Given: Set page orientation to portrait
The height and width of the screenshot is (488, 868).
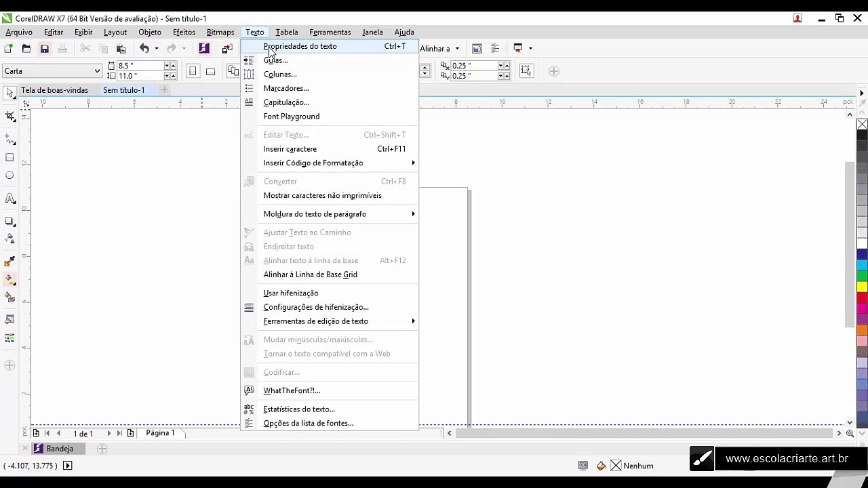Looking at the screenshot, I should (x=193, y=71).
